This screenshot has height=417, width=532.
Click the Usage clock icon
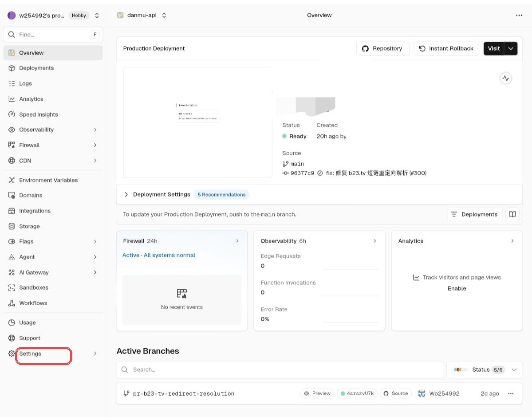click(12, 323)
